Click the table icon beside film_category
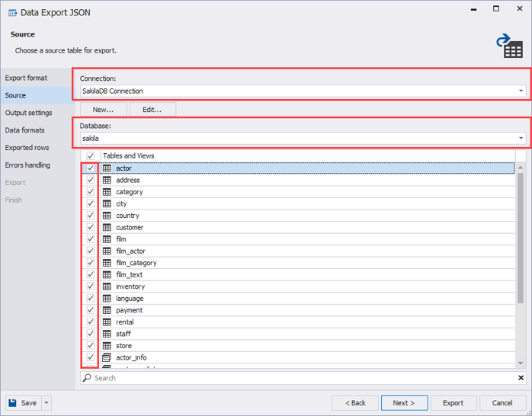Screen dimensions: 532x416 tap(107, 263)
